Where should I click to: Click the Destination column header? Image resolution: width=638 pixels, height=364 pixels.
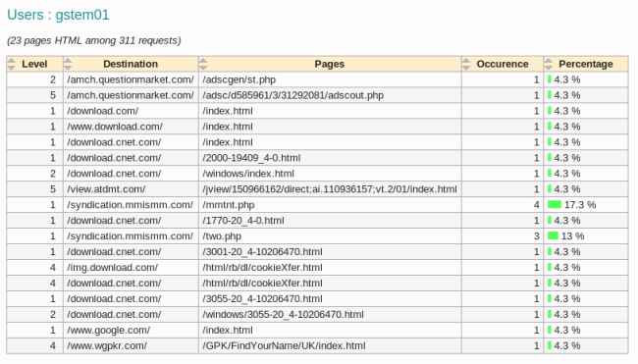click(131, 64)
